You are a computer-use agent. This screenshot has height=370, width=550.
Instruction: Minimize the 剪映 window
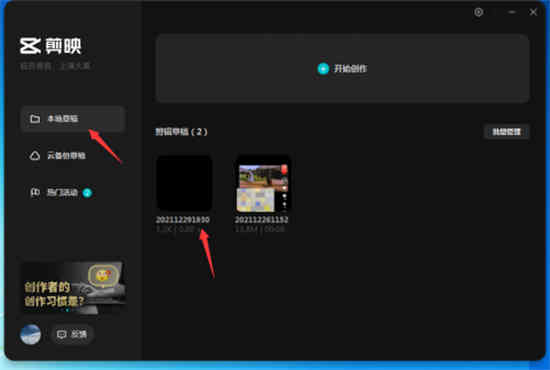coord(512,12)
